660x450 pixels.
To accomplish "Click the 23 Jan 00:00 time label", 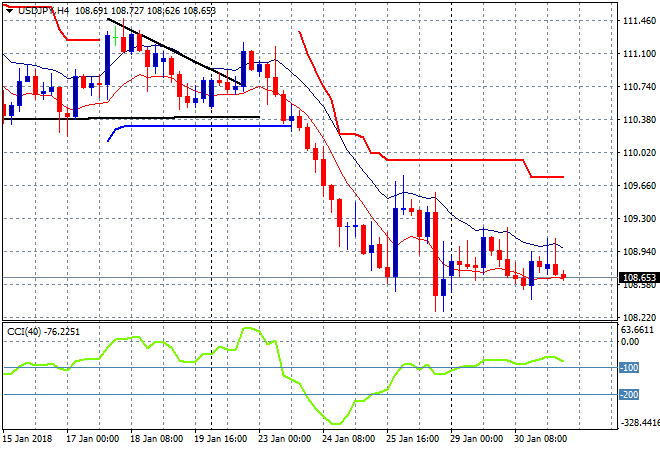I will tap(285, 439).
